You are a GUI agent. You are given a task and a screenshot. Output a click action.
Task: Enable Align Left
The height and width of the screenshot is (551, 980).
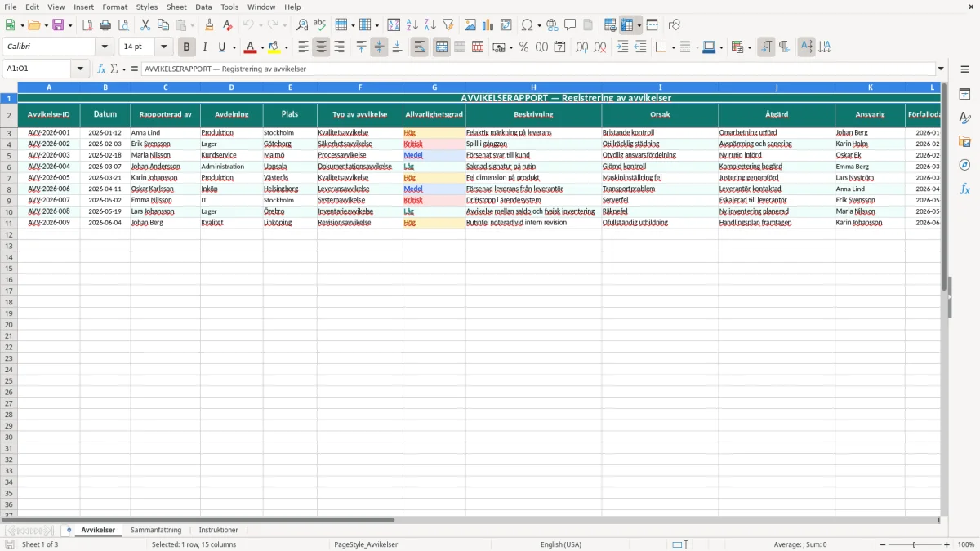303,47
